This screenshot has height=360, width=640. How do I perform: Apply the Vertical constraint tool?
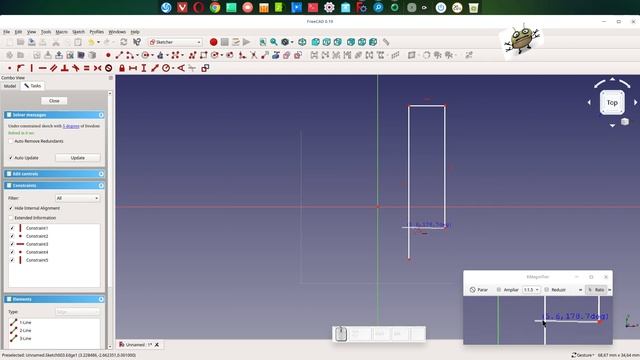31,68
